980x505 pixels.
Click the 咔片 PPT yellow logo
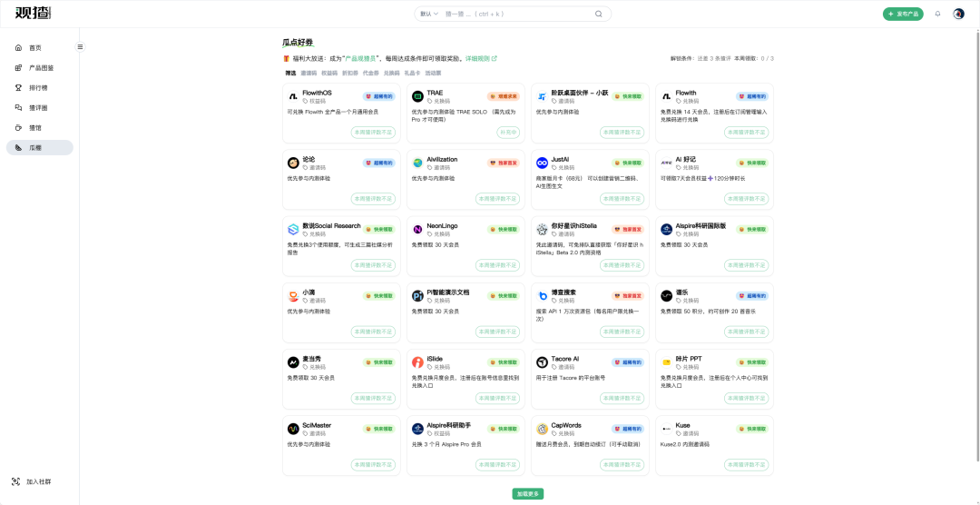[666, 362]
